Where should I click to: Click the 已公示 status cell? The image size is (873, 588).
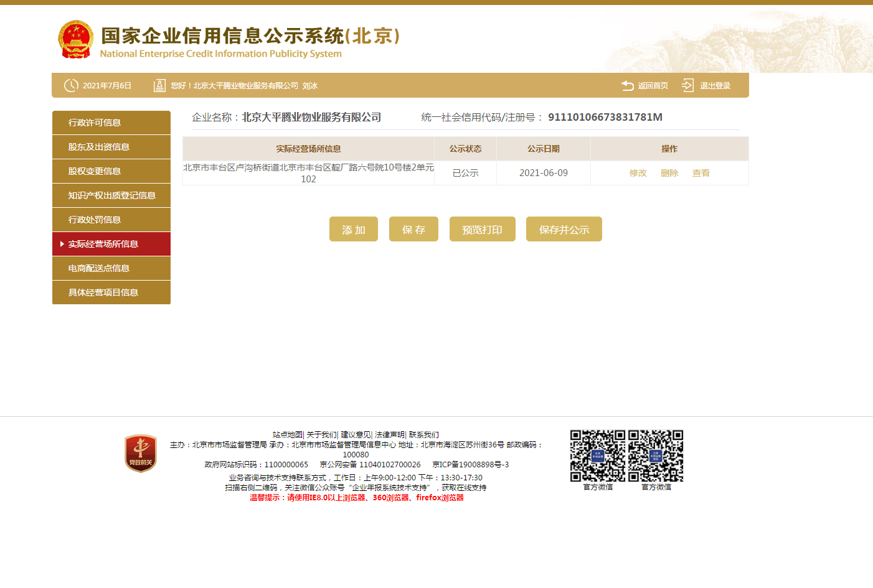[x=465, y=173]
